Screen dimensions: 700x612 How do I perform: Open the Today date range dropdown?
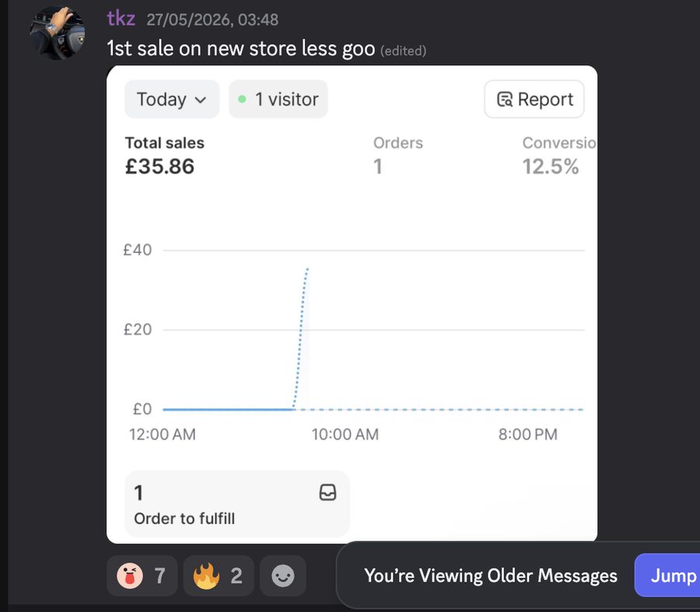point(172,99)
